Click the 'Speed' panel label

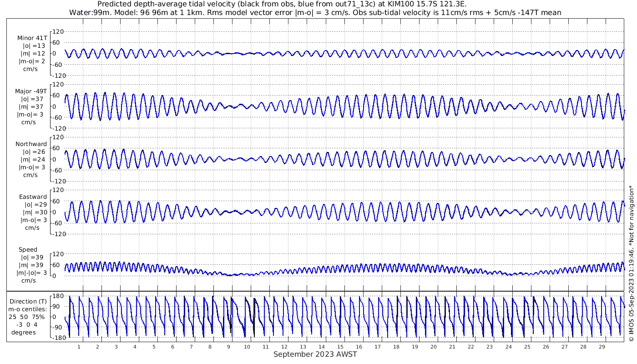pyautogui.click(x=28, y=249)
